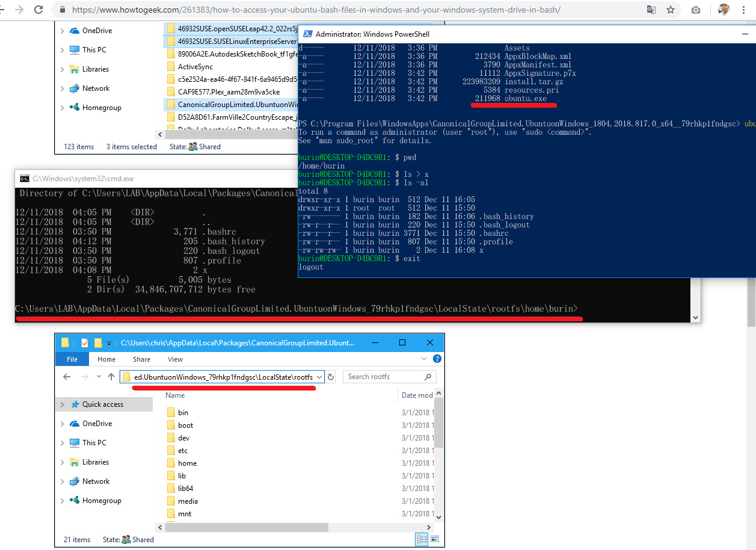
Task: Open the File menu in rootfs Explorer
Action: click(72, 359)
